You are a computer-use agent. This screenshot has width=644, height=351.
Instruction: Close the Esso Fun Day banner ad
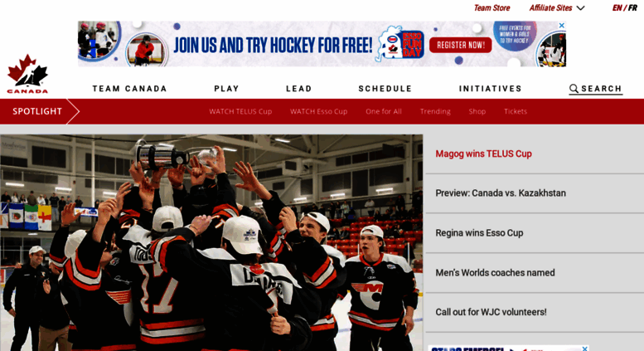(561, 26)
